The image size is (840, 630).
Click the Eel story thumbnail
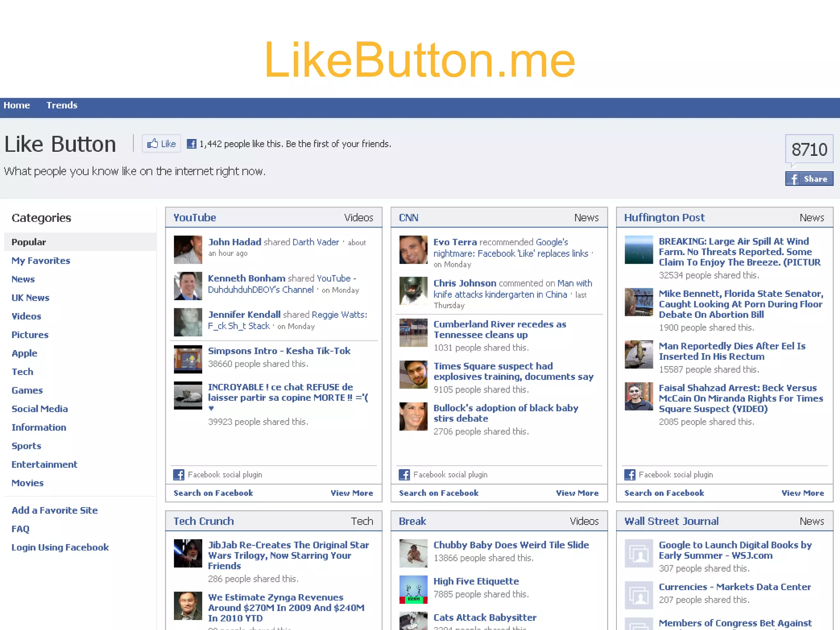point(639,354)
